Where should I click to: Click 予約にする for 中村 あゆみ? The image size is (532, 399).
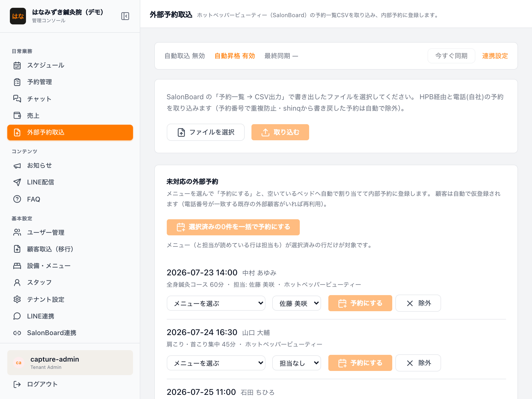(360, 303)
